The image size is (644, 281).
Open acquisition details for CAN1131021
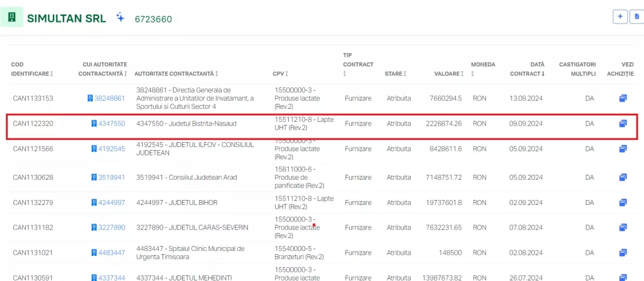point(623,253)
